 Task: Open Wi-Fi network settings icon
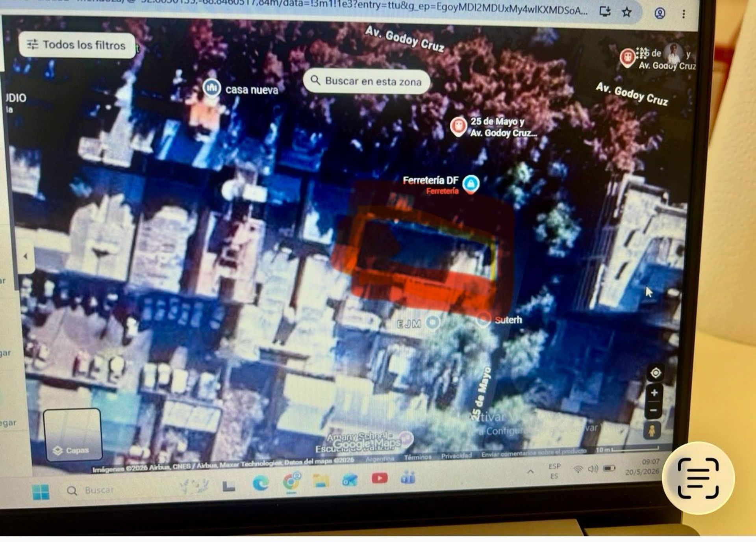coord(578,469)
